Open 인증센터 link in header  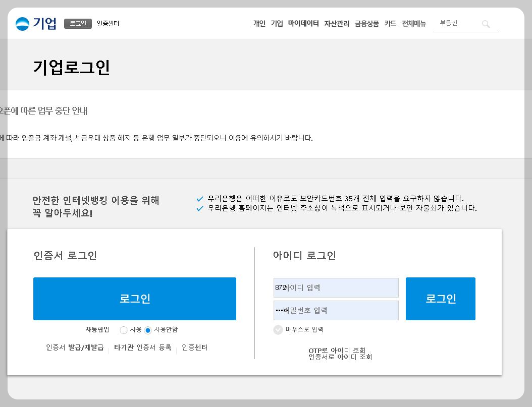click(x=108, y=23)
